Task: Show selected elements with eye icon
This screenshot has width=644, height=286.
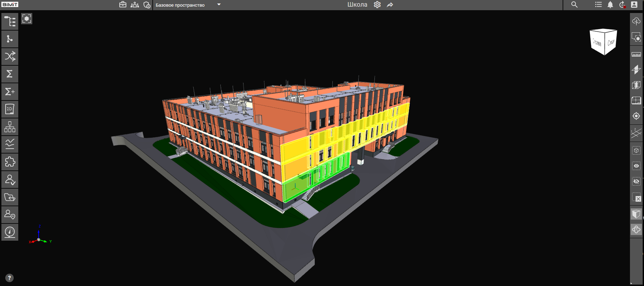Action: tap(636, 166)
